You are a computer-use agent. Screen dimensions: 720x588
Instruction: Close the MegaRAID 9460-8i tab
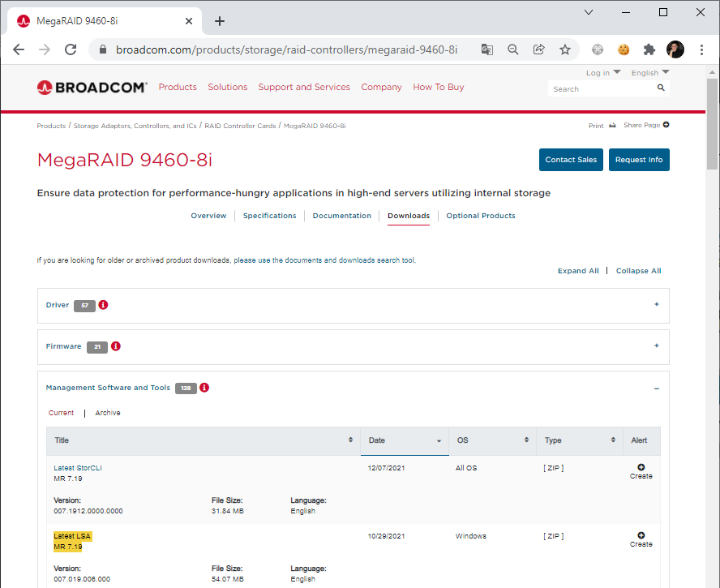(189, 21)
